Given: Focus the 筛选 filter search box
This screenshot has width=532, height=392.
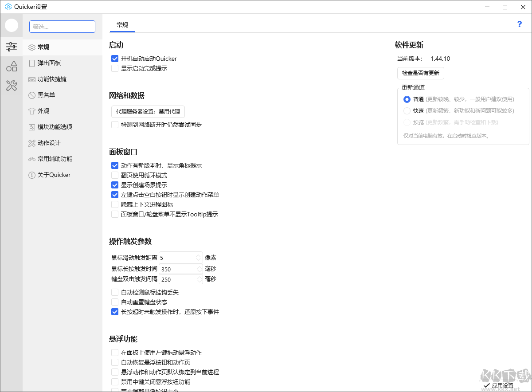Looking at the screenshot, I should [x=63, y=27].
